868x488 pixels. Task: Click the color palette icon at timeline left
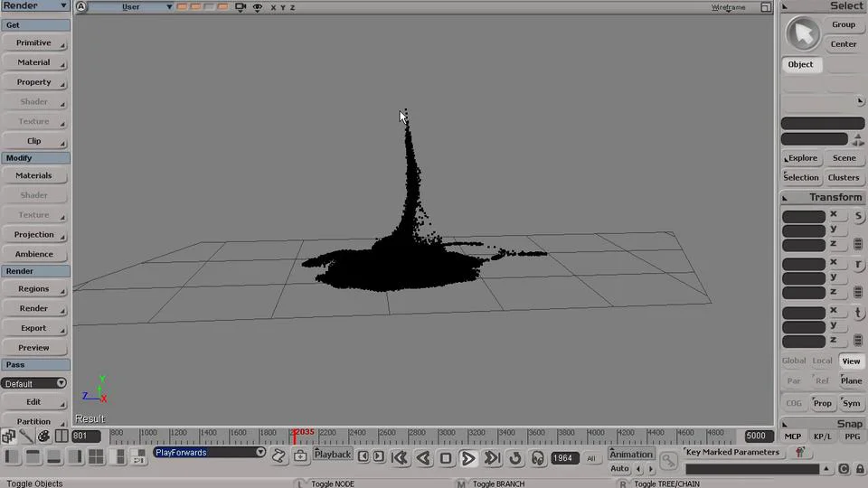43,436
